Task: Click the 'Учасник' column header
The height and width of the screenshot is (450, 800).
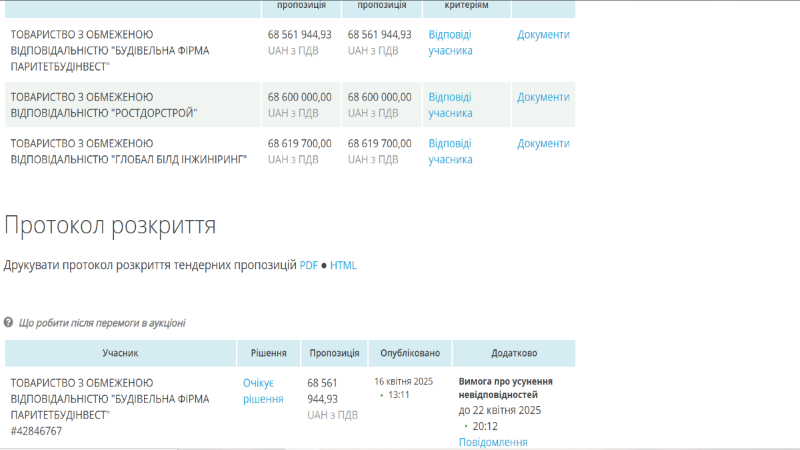Action: click(120, 353)
